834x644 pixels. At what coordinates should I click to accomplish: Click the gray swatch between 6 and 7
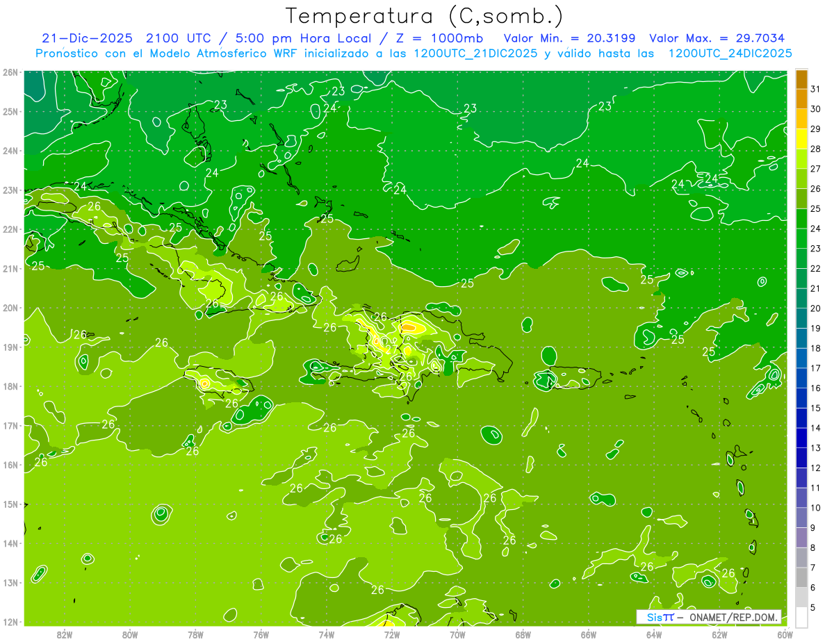801,577
